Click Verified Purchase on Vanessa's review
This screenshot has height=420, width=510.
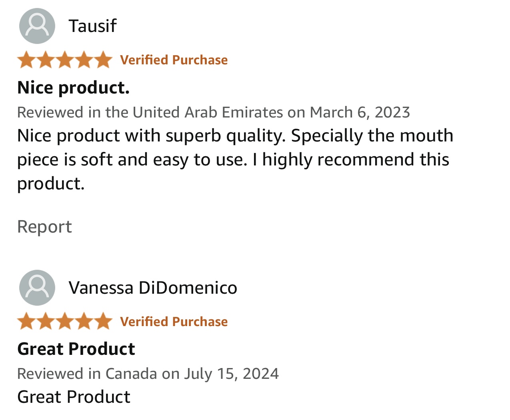tap(174, 322)
